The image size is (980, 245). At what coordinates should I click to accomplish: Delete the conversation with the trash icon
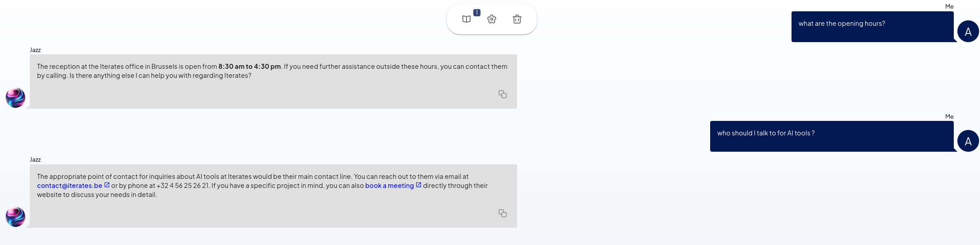click(517, 19)
